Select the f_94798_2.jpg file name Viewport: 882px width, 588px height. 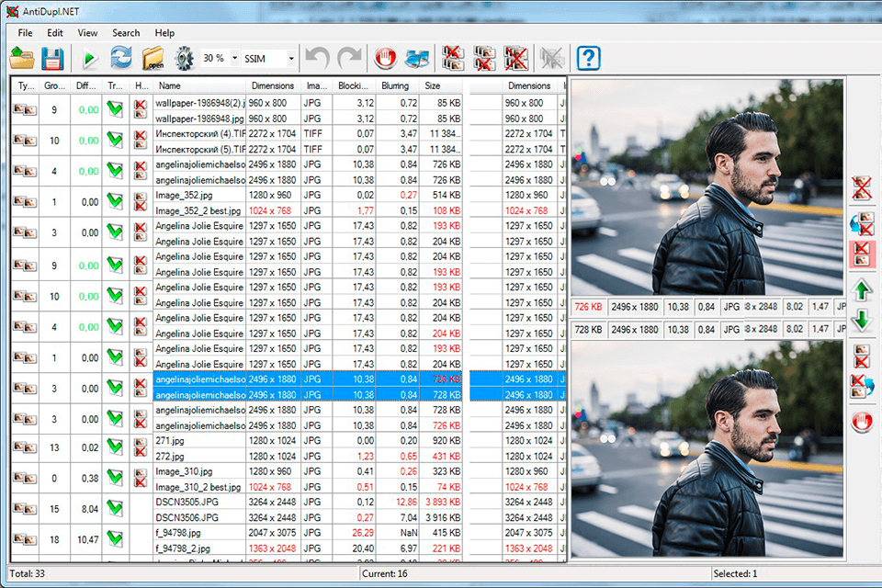[183, 548]
